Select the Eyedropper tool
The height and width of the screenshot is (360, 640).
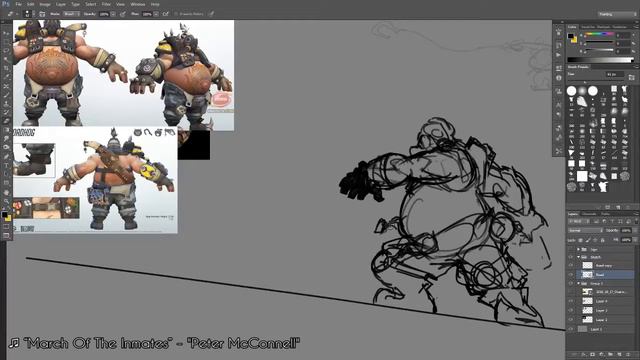(6, 77)
